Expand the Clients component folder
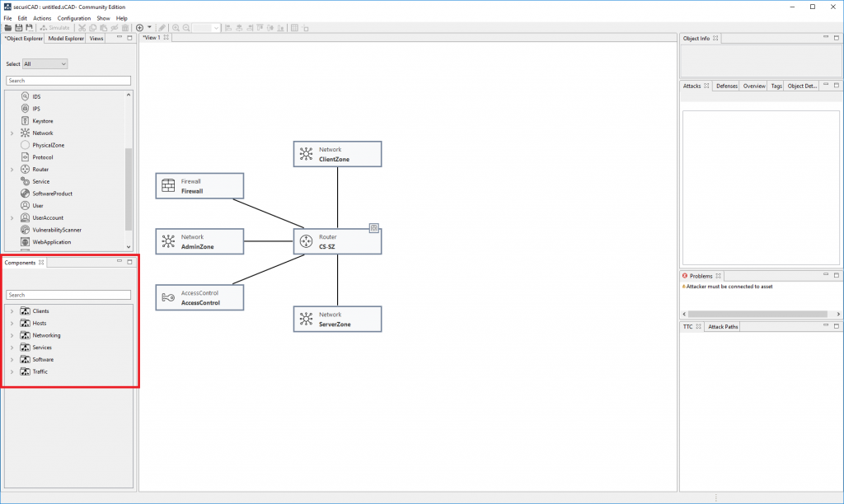Viewport: 844px width, 504px height. 12,311
